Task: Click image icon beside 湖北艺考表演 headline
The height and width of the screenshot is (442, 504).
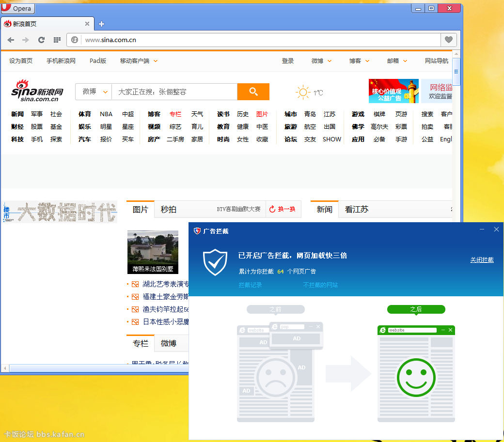Action: point(135,284)
